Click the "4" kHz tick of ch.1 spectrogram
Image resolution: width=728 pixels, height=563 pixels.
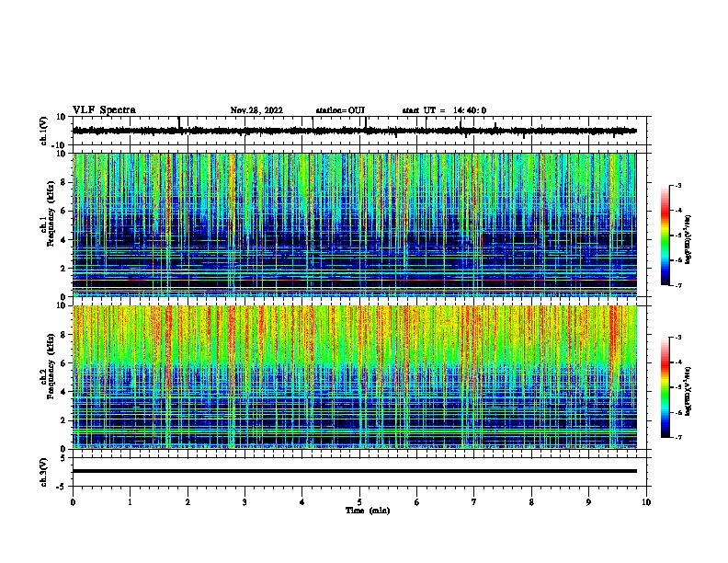64,240
